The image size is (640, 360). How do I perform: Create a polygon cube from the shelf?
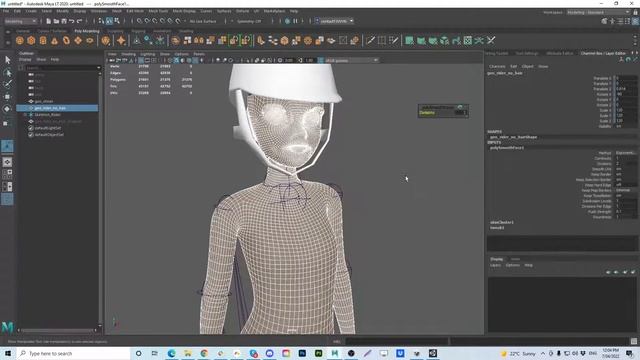pos(31,40)
